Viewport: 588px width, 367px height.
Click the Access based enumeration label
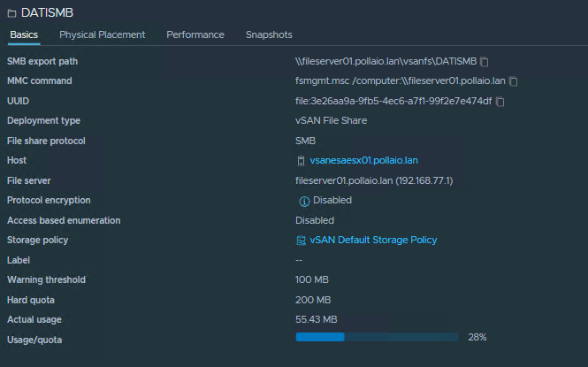pos(64,220)
